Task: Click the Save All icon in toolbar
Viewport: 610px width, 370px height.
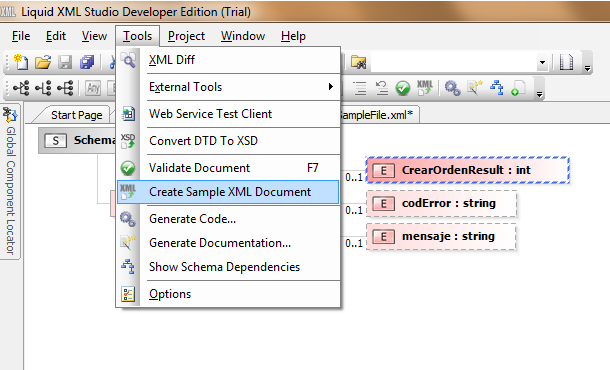Action: click(x=87, y=62)
